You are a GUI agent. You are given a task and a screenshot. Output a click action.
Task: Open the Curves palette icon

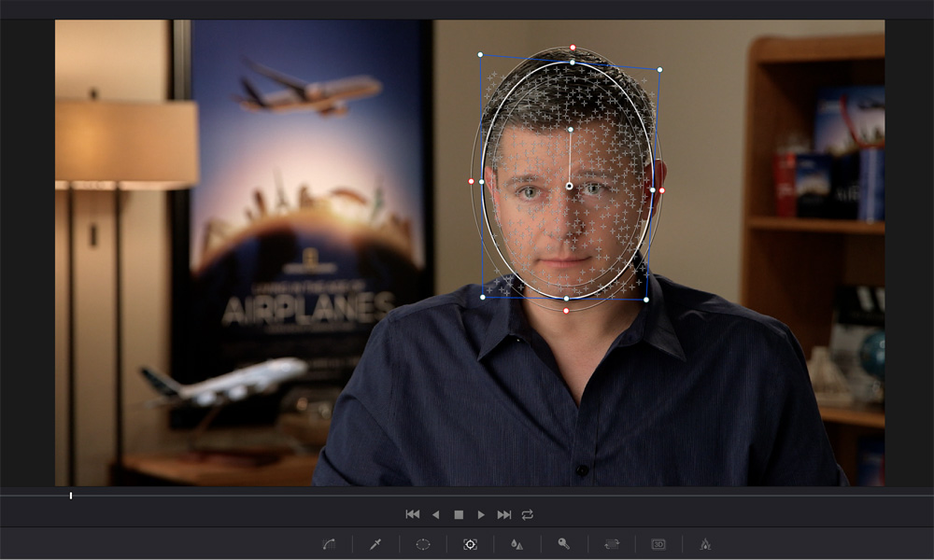click(x=329, y=543)
